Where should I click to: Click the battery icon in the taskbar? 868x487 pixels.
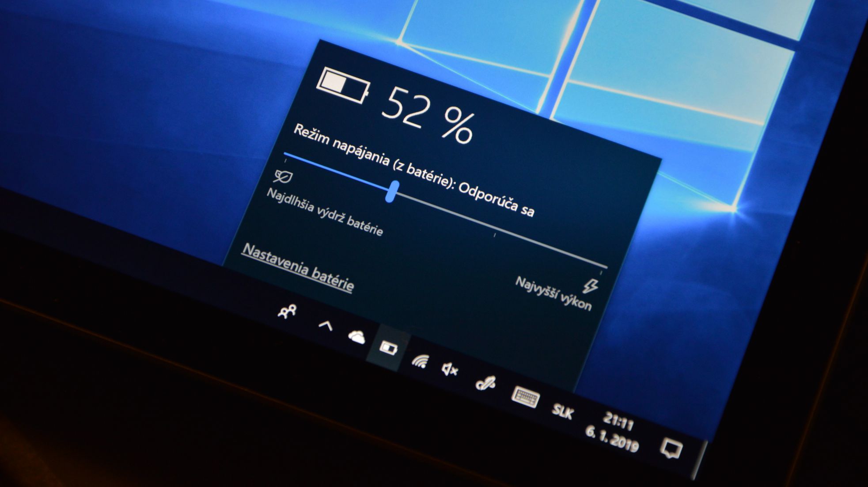[x=388, y=348]
